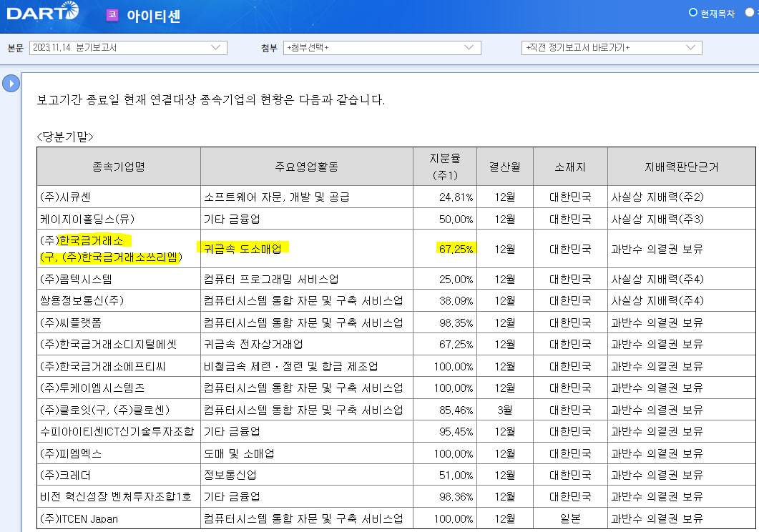Click the highlighted 귀금속 도소매업 cell

pyautogui.click(x=243, y=248)
